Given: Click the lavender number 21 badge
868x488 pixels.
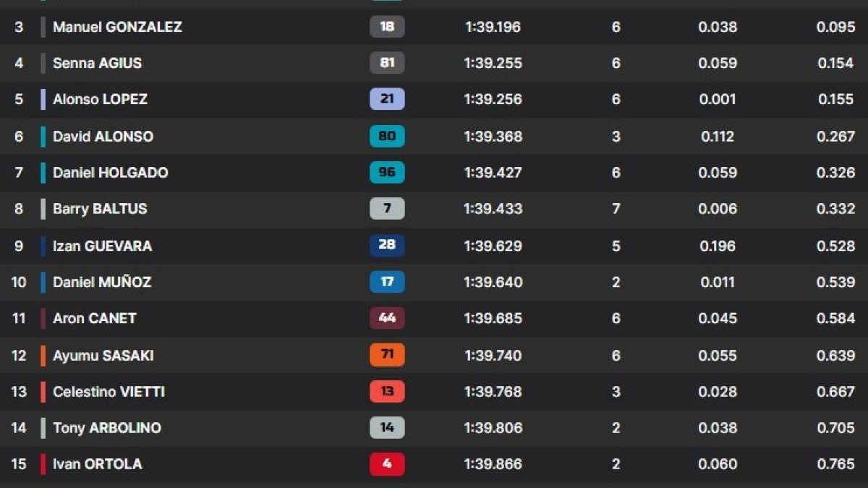Looking at the screenshot, I should [x=387, y=99].
